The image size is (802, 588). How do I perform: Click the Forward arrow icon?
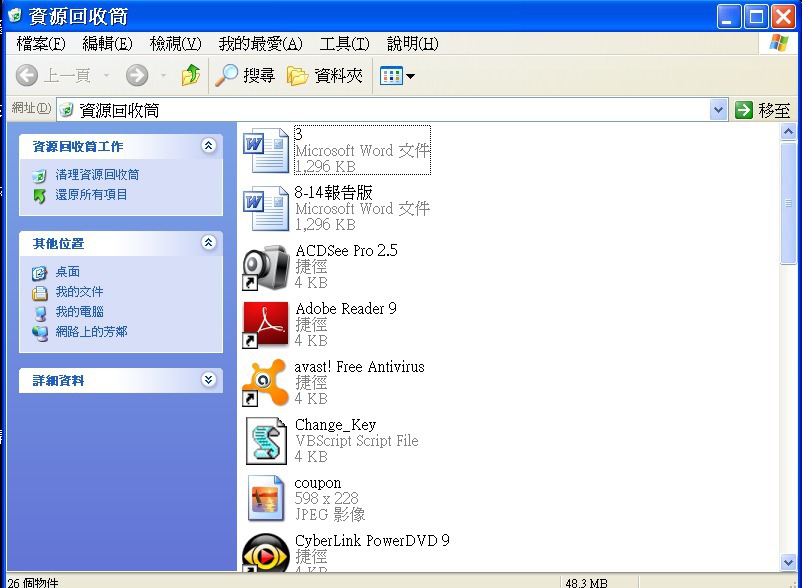137,76
